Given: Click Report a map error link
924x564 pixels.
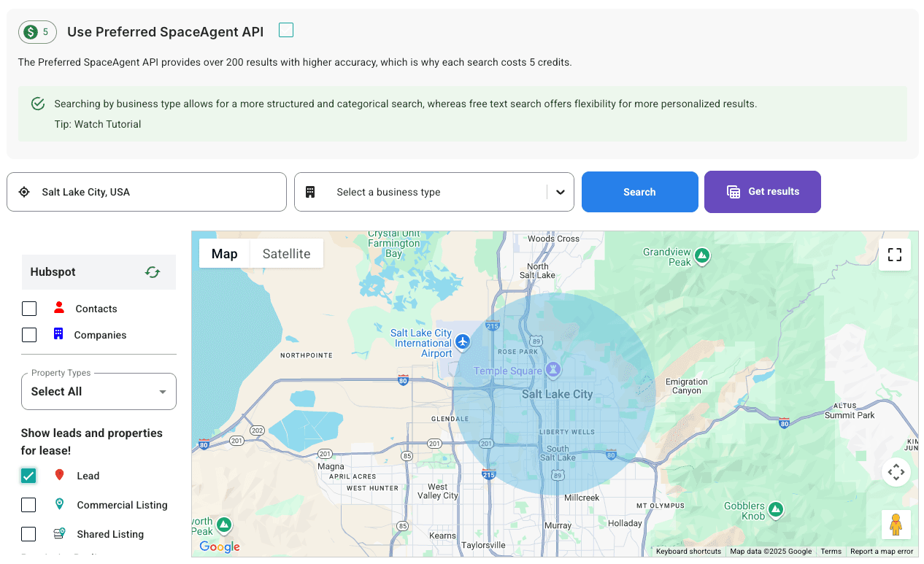Looking at the screenshot, I should (x=882, y=552).
